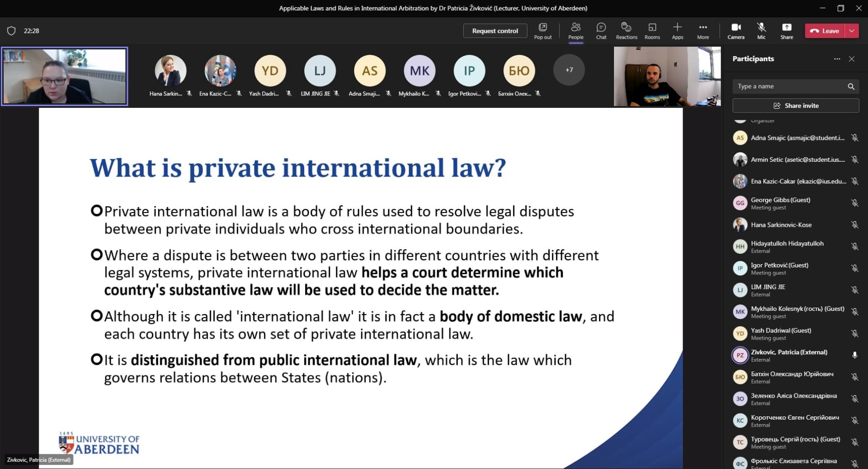Share your screen with Share icon
868x469 pixels.
pos(786,31)
